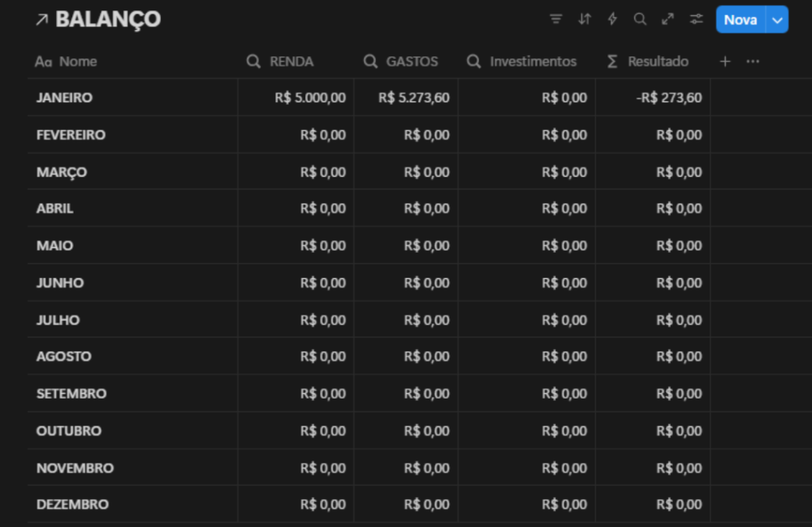Open the JANEIRO row page
Viewport: 812px width, 527px height.
click(x=64, y=97)
